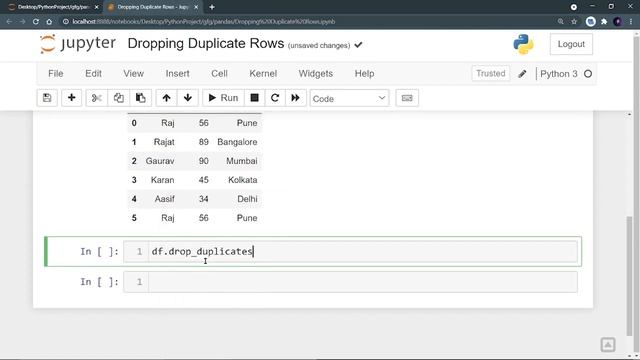The height and width of the screenshot is (360, 640).
Task: Click the save and checkpoint icon
Action: [47, 98]
